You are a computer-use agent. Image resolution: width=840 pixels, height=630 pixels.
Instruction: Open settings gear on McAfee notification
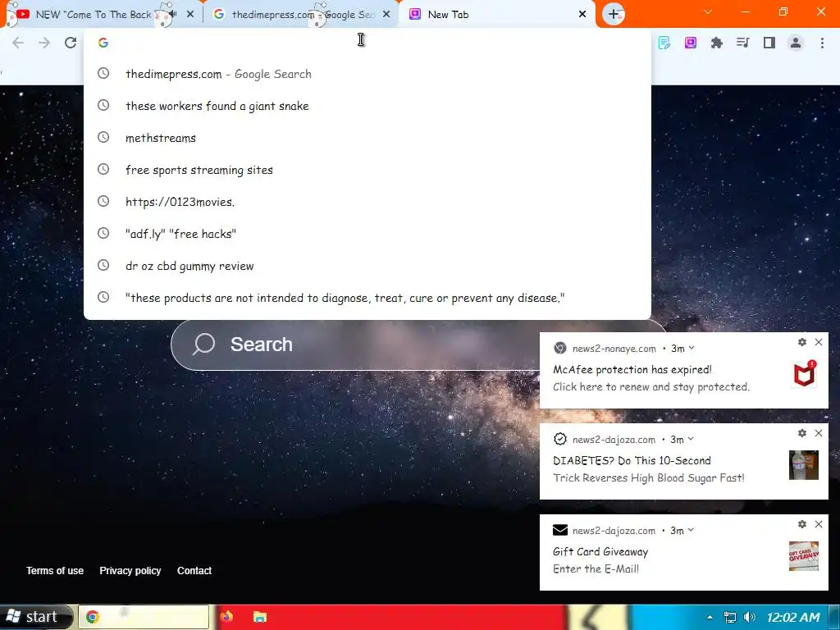pyautogui.click(x=802, y=342)
